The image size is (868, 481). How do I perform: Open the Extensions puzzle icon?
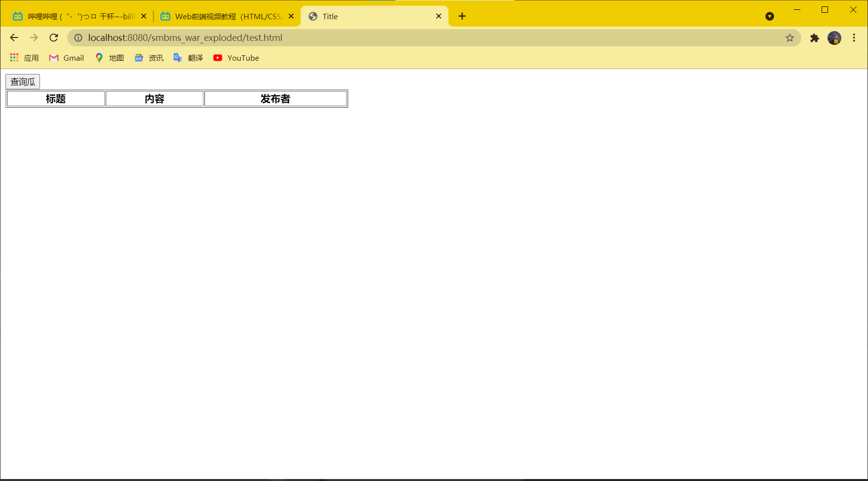(815, 38)
